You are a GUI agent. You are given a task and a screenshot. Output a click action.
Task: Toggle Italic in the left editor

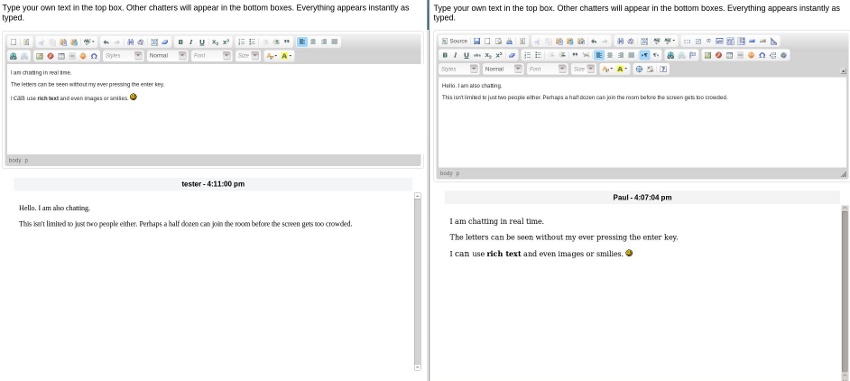(191, 42)
